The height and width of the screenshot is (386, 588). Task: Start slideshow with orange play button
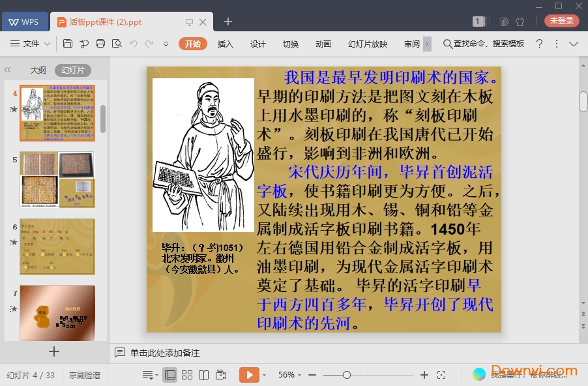[x=250, y=375]
